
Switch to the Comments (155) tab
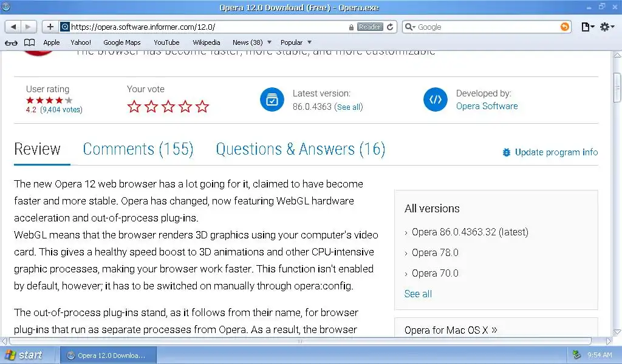click(x=138, y=149)
